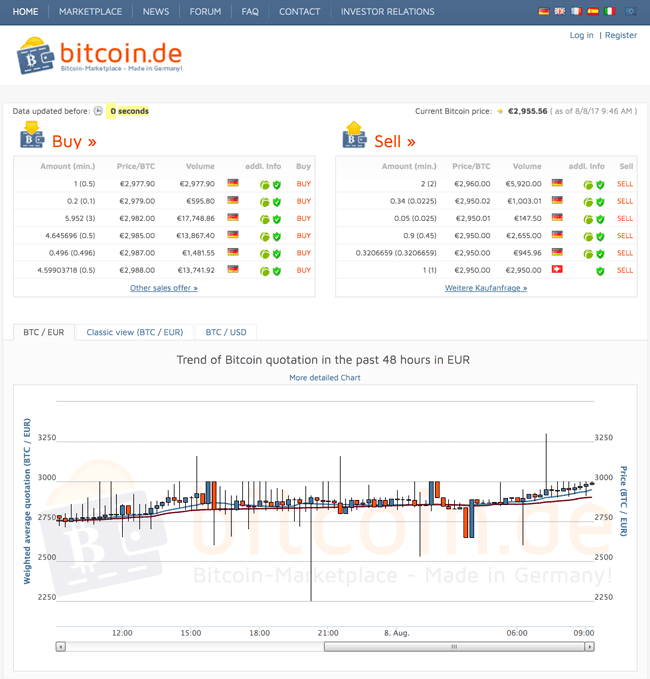Switch to the BTC / USD tab

point(226,332)
